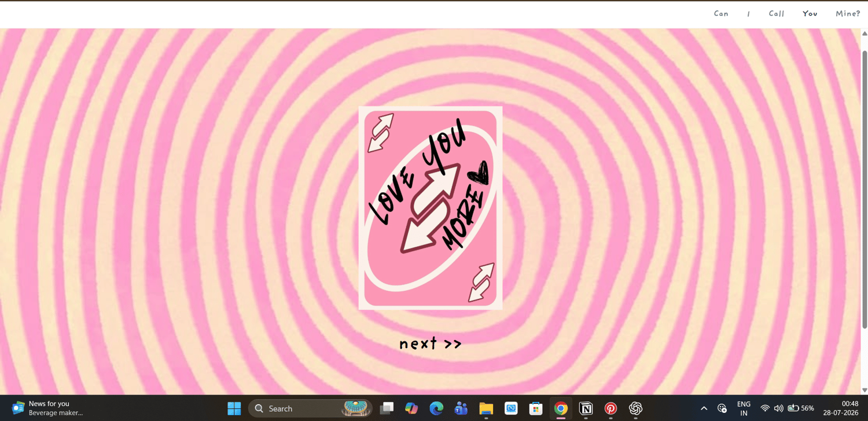Screen dimensions: 868x421
Task: Open Notion from the taskbar
Action: coord(586,408)
